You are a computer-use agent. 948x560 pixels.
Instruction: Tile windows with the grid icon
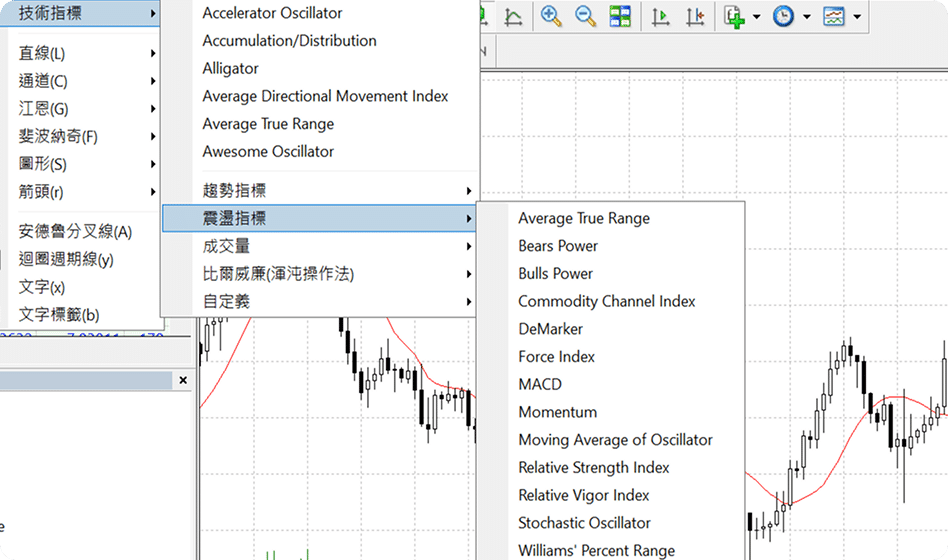click(x=620, y=16)
